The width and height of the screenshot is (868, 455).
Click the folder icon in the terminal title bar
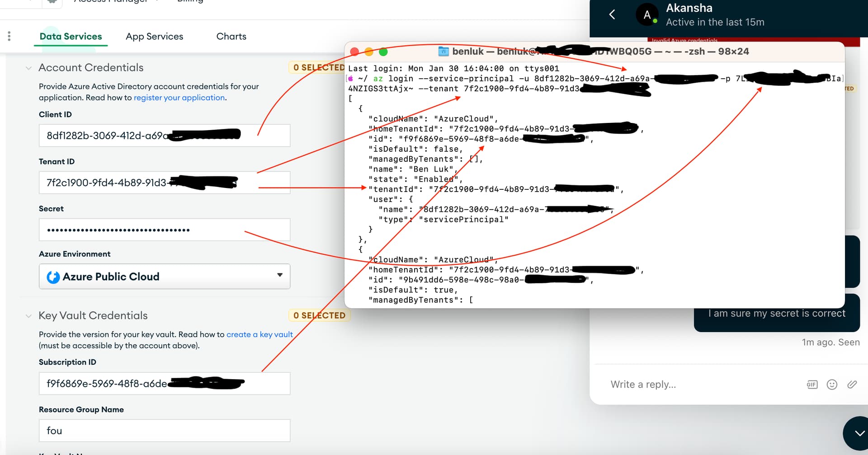443,52
